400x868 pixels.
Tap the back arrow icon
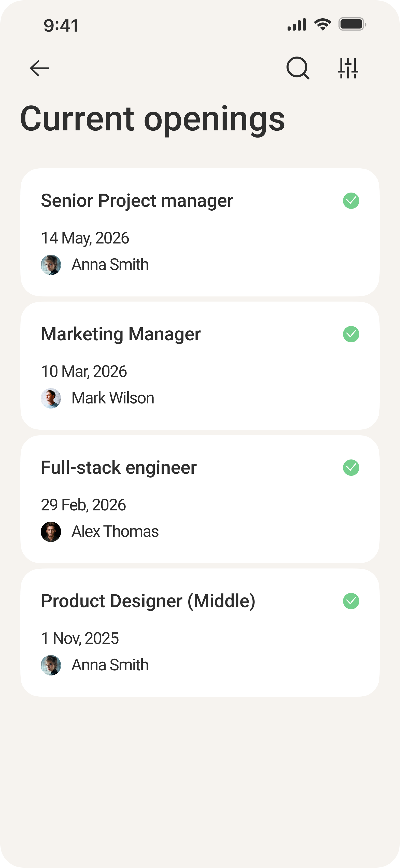point(39,69)
